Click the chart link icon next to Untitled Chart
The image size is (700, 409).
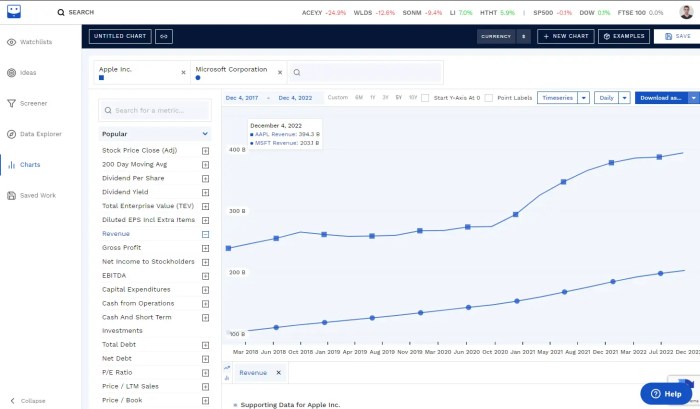coord(164,36)
